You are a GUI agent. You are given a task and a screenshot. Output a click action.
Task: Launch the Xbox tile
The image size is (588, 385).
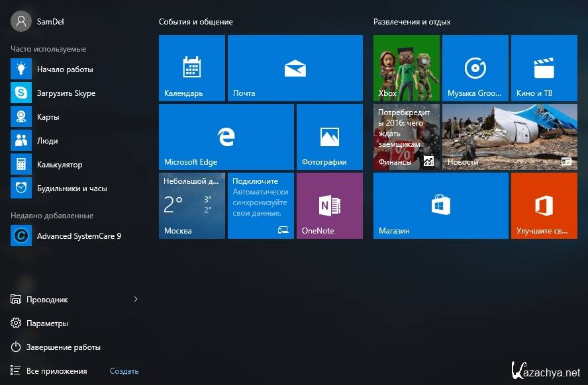406,68
